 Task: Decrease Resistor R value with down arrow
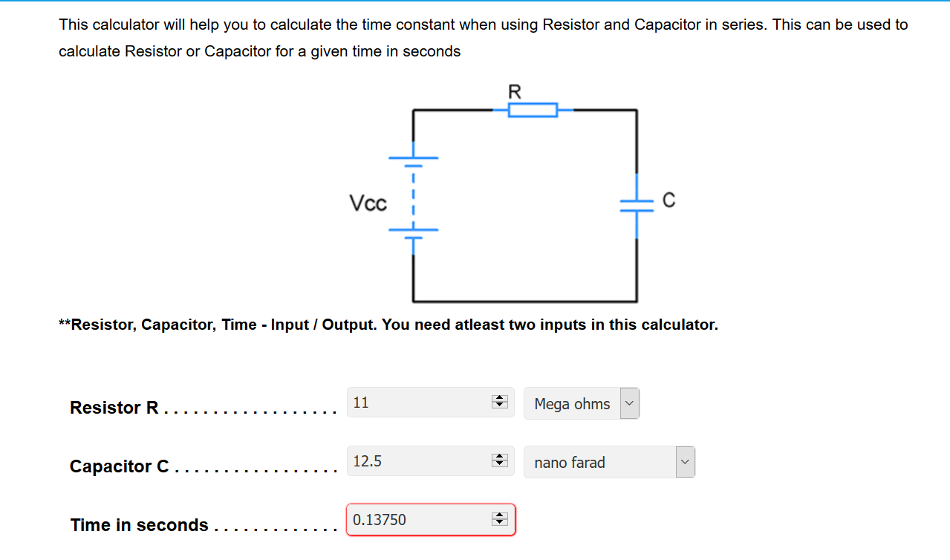tap(500, 406)
